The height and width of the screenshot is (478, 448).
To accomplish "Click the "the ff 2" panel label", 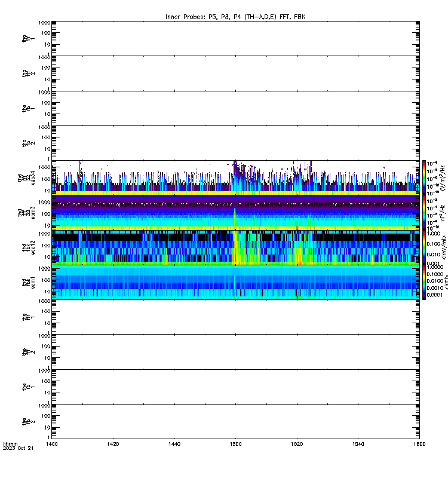I will 28,352.
